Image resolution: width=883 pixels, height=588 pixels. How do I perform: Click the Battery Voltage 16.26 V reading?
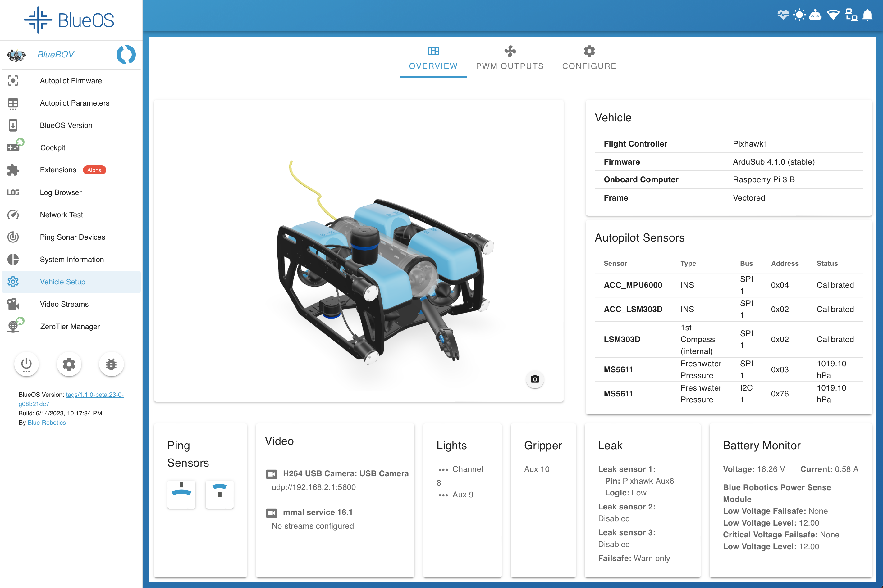pos(753,469)
